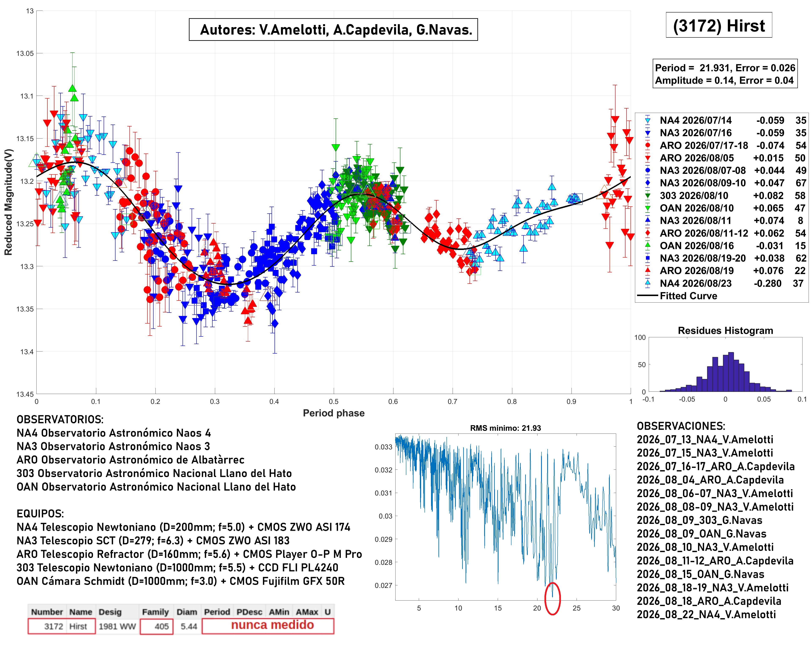Click the "(3172) Hirst" title box
Image resolution: width=812 pixels, height=645 pixels.
click(x=719, y=25)
